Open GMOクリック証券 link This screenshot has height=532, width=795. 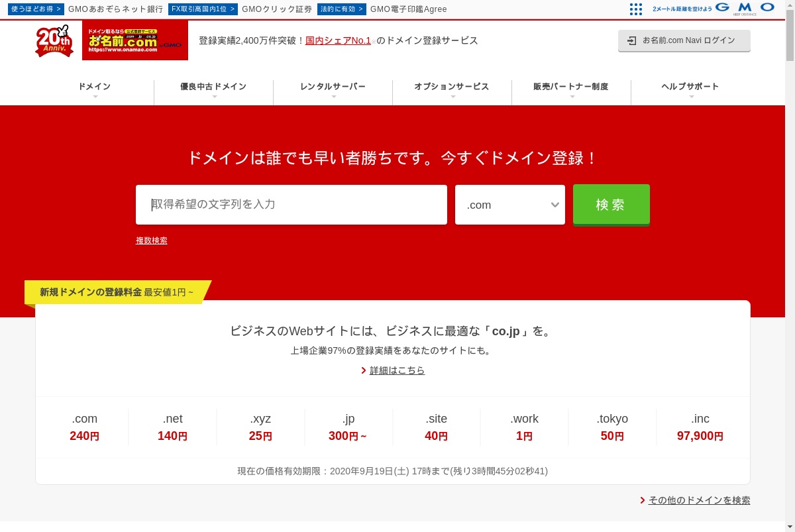277,9
